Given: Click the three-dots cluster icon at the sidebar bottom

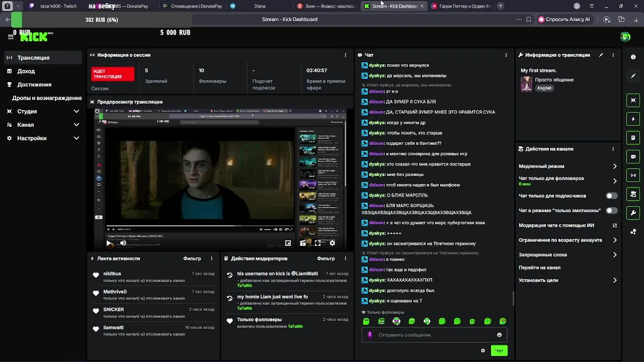Looking at the screenshot, I should tap(633, 232).
